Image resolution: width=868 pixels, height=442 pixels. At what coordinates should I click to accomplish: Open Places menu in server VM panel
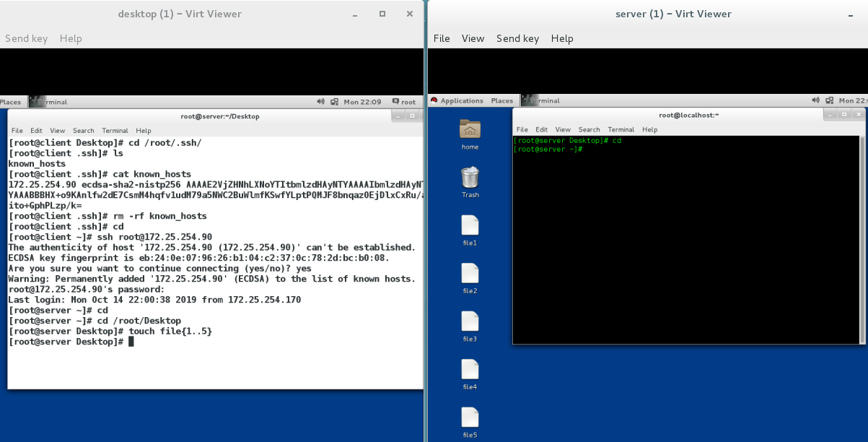coord(502,100)
